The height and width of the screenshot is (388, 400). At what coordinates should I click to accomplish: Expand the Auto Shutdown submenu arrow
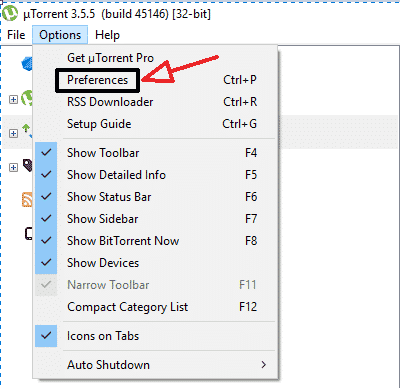point(264,365)
